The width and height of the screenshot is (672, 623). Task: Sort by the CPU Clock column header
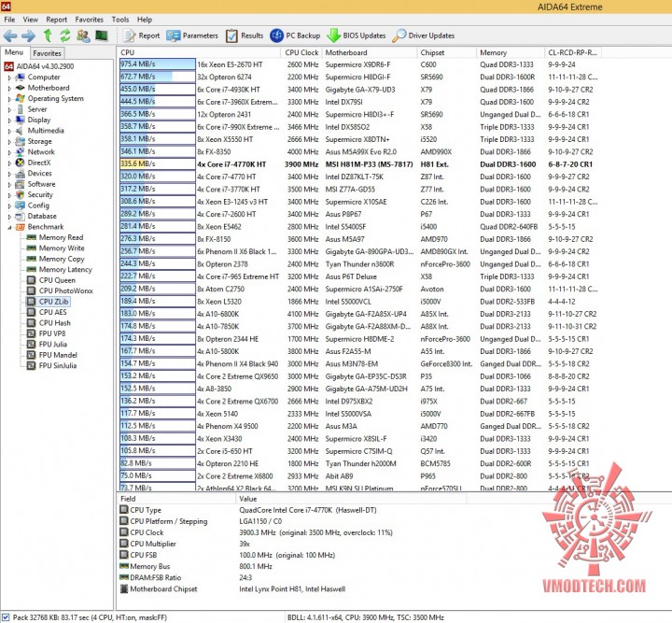coord(301,52)
